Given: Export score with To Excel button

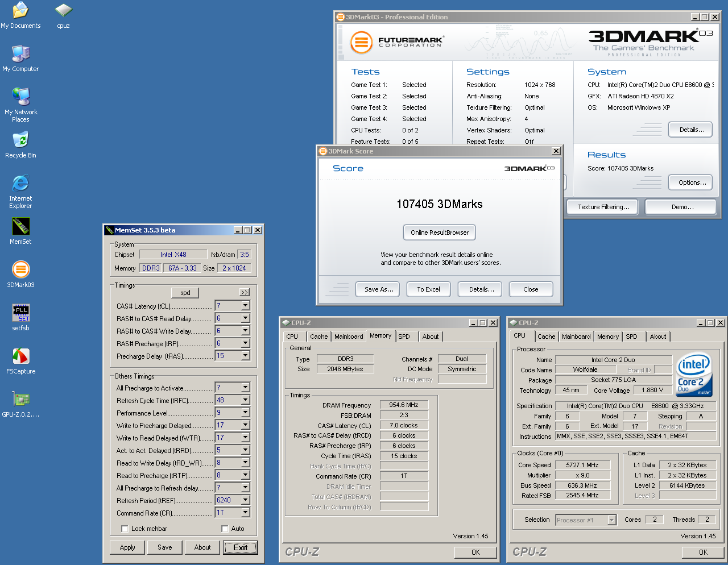Looking at the screenshot, I should (x=429, y=289).
